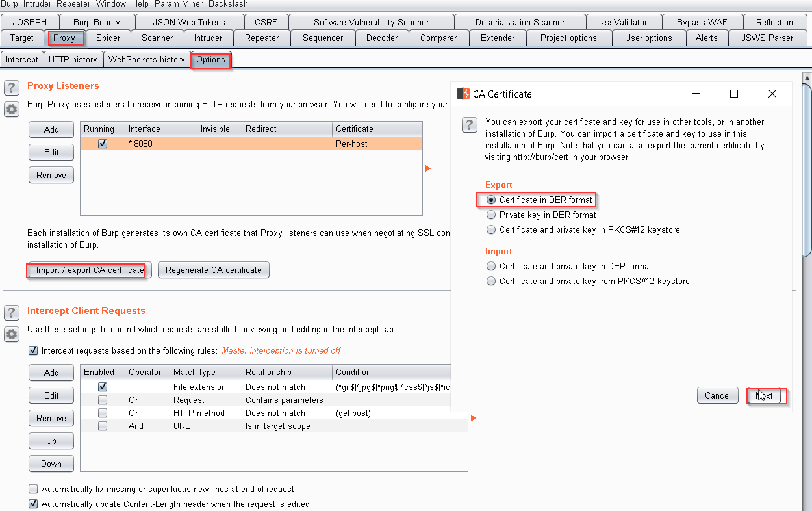Open the JSWS Parser tab

click(x=767, y=38)
